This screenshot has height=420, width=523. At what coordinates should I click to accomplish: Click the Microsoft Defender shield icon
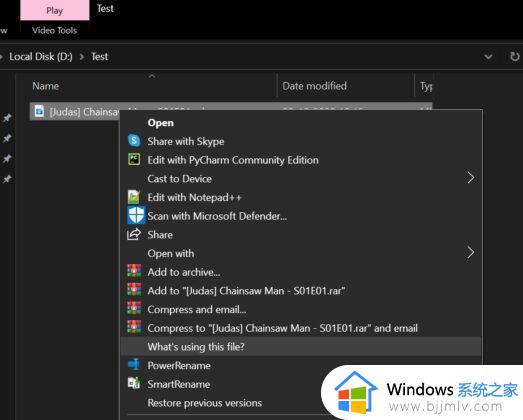coord(136,215)
